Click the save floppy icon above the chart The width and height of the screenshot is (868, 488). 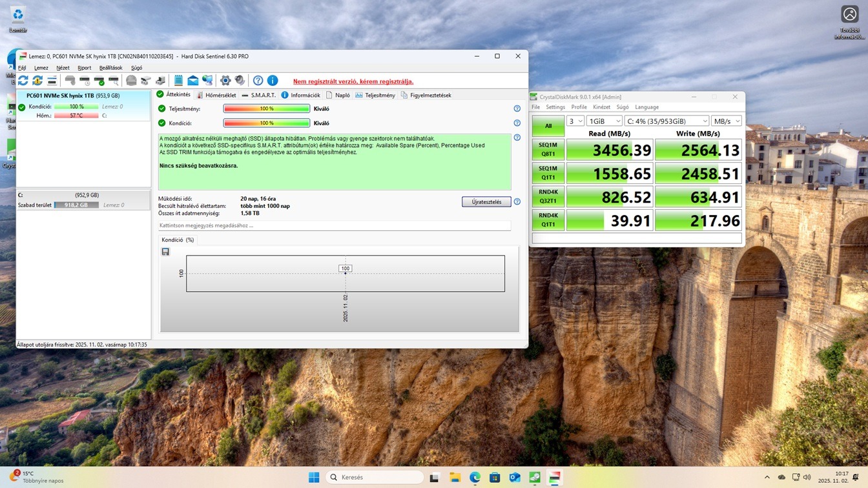[x=165, y=252]
